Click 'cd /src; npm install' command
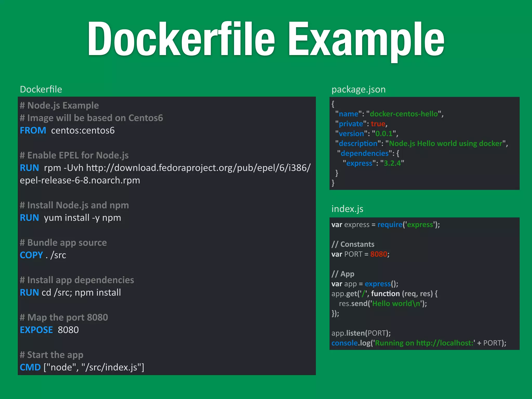The height and width of the screenshot is (399, 532). tap(81, 293)
